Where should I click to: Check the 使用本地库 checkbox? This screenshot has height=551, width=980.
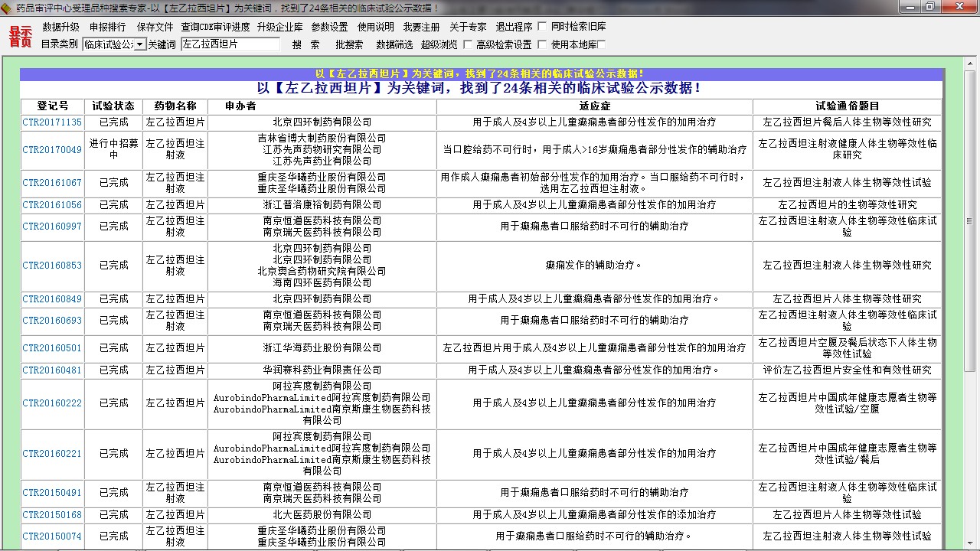click(542, 44)
